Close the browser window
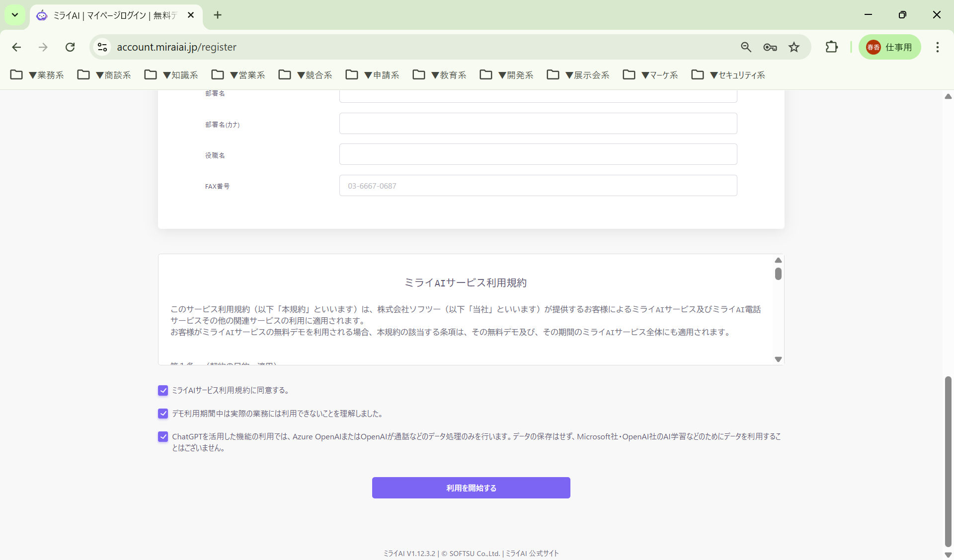This screenshot has width=954, height=560. (x=937, y=15)
